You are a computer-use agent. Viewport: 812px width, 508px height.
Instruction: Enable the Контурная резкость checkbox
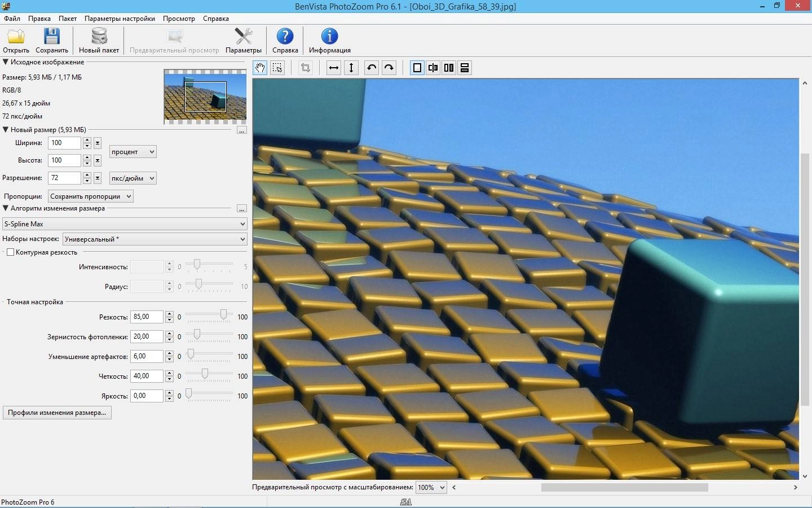10,252
